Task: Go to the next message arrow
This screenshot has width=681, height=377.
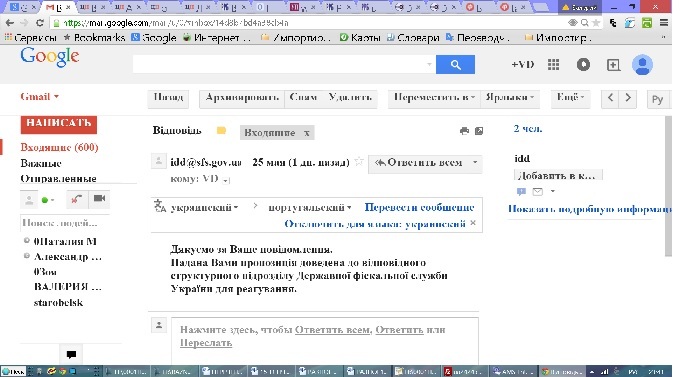Action: 628,98
